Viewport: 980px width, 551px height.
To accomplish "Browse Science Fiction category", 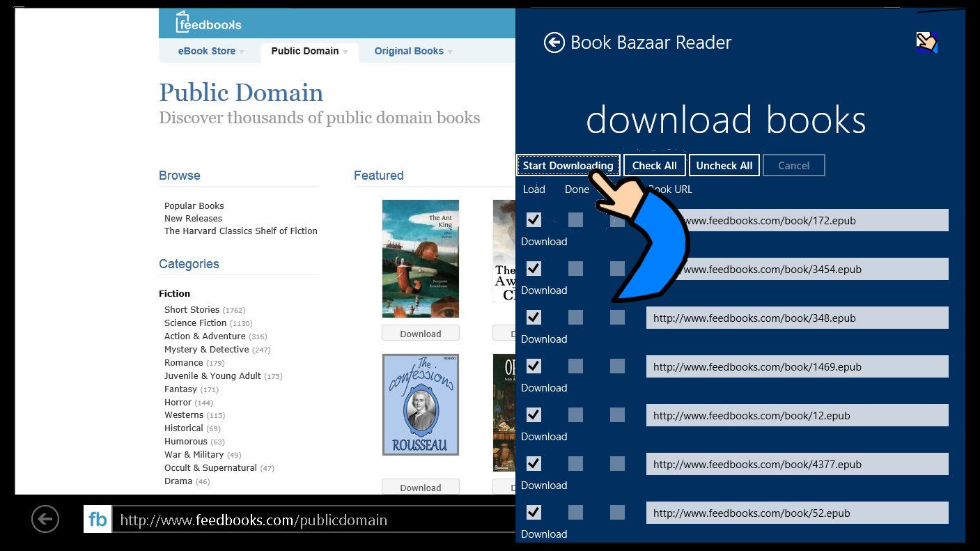I will point(195,323).
